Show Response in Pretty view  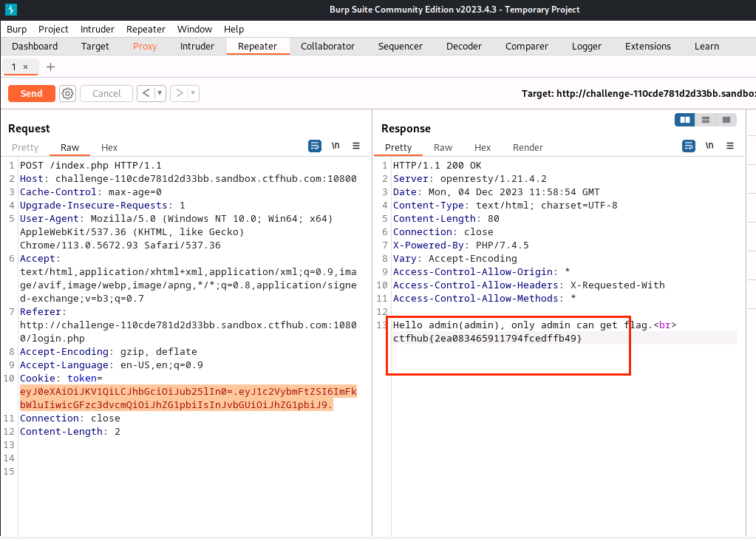click(x=398, y=148)
